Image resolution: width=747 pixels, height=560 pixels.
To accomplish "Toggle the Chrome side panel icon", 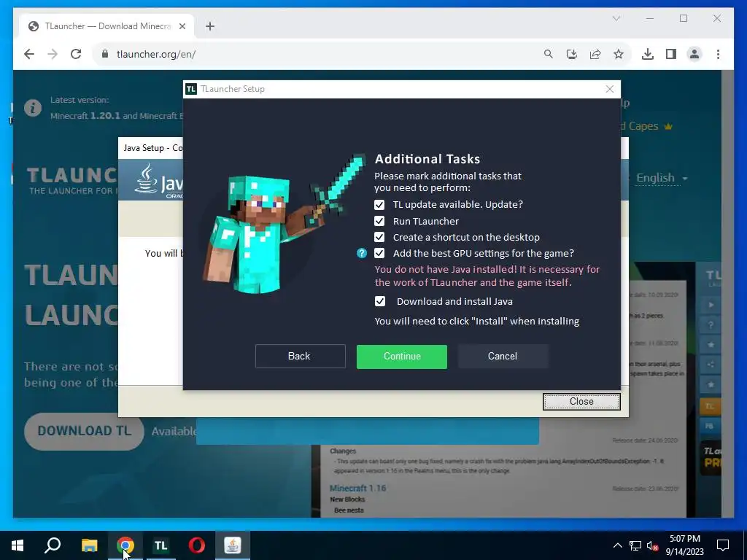I will coord(671,54).
